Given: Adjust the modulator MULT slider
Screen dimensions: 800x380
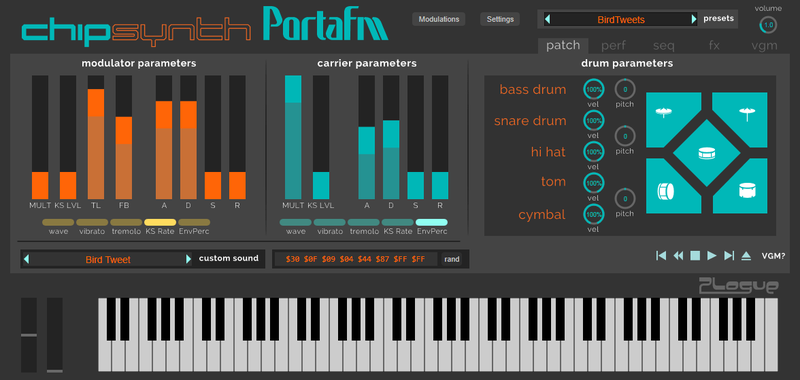Looking at the screenshot, I should coord(40,137).
